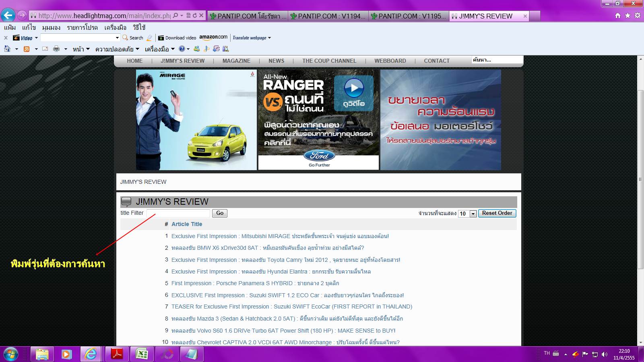Click the title Filter text field

pos(178,213)
